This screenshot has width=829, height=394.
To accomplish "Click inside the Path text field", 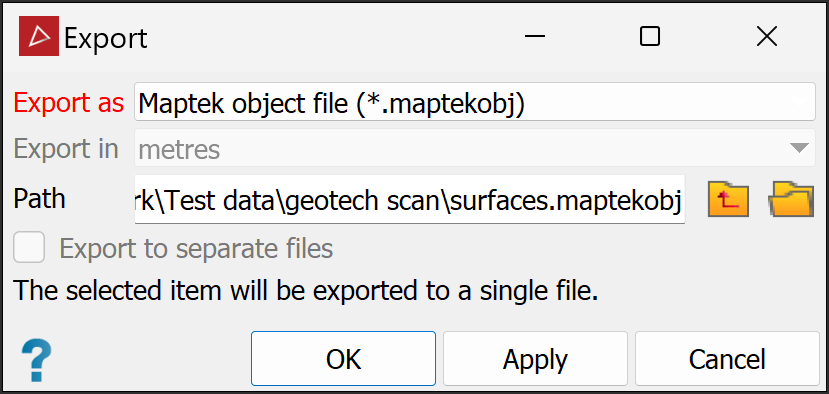I will tap(410, 199).
